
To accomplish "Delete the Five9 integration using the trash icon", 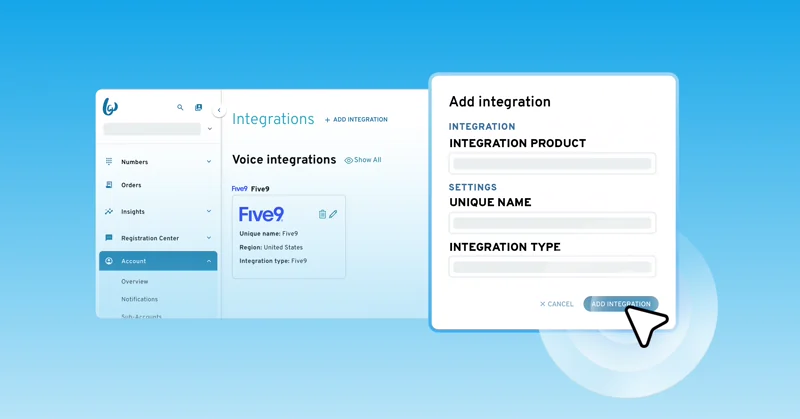I will click(322, 214).
